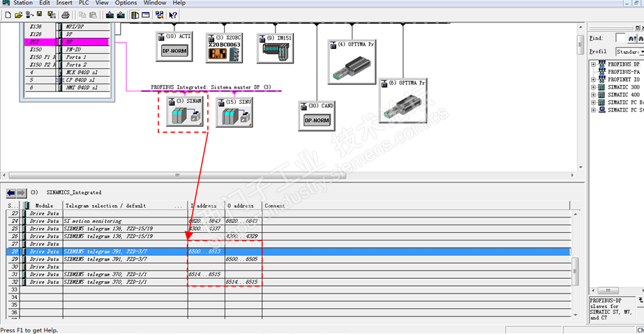
Task: Expand the PROFIBUS DP catalog folder
Action: (x=594, y=64)
